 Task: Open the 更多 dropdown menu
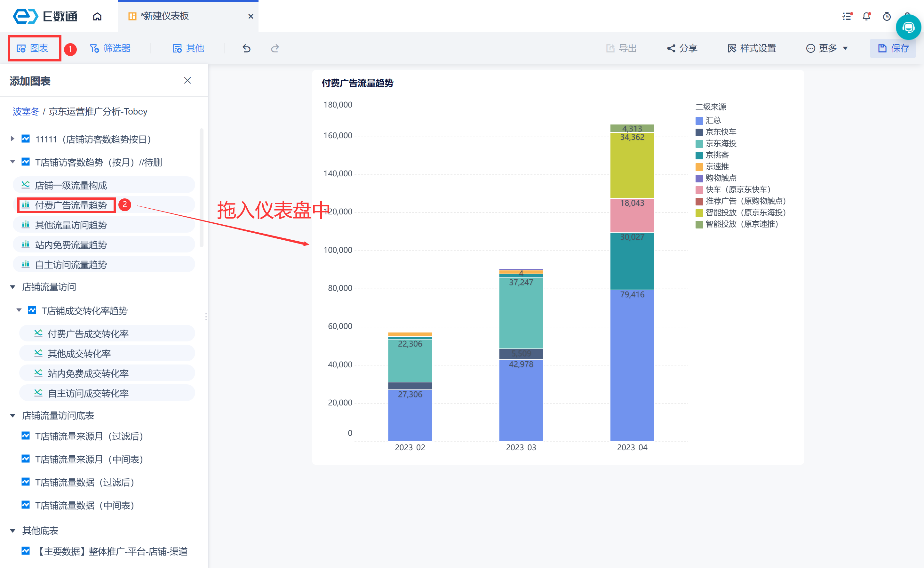pos(827,48)
